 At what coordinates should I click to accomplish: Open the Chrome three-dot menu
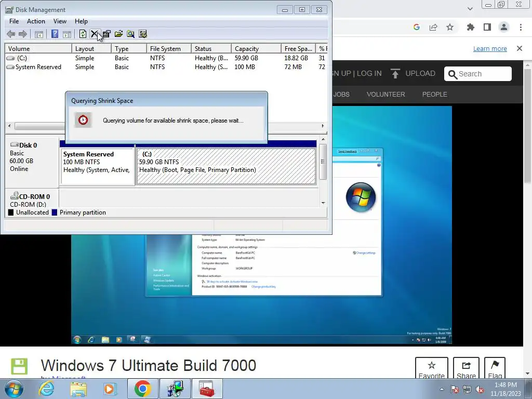(521, 27)
